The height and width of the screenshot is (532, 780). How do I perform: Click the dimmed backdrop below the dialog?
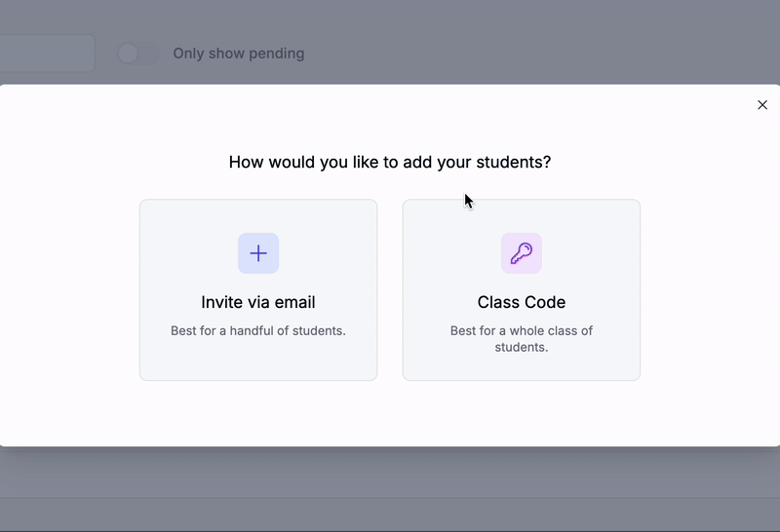point(390,472)
